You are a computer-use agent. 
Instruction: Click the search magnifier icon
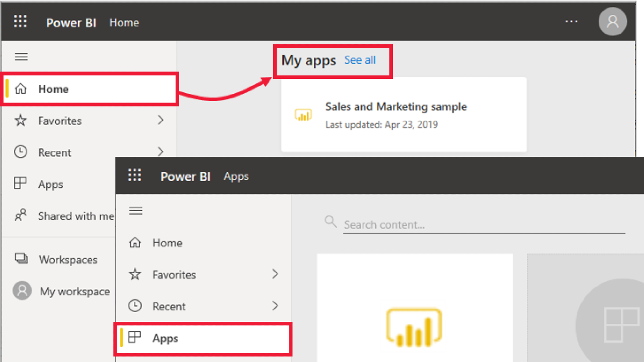click(331, 221)
